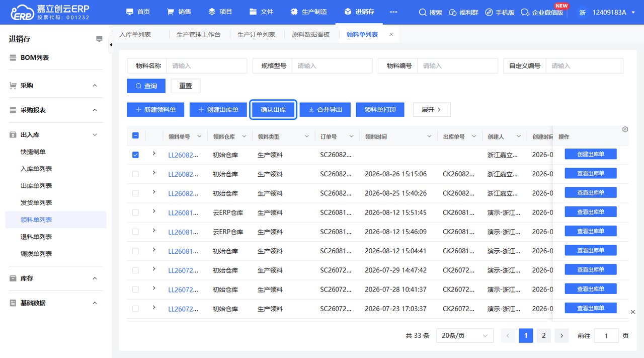Click 新建领料单 button
The width and height of the screenshot is (644, 358).
point(155,109)
